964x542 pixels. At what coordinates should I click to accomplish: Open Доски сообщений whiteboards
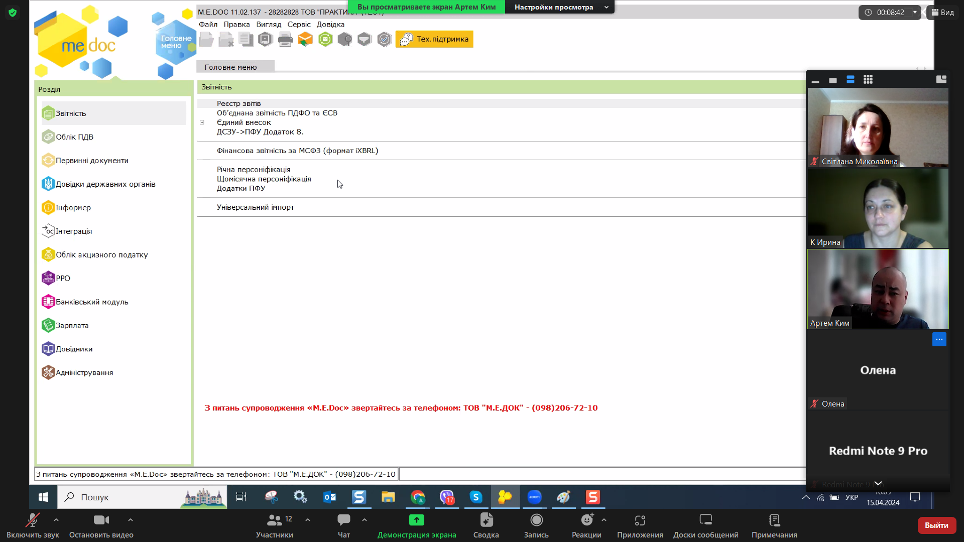coord(706,526)
